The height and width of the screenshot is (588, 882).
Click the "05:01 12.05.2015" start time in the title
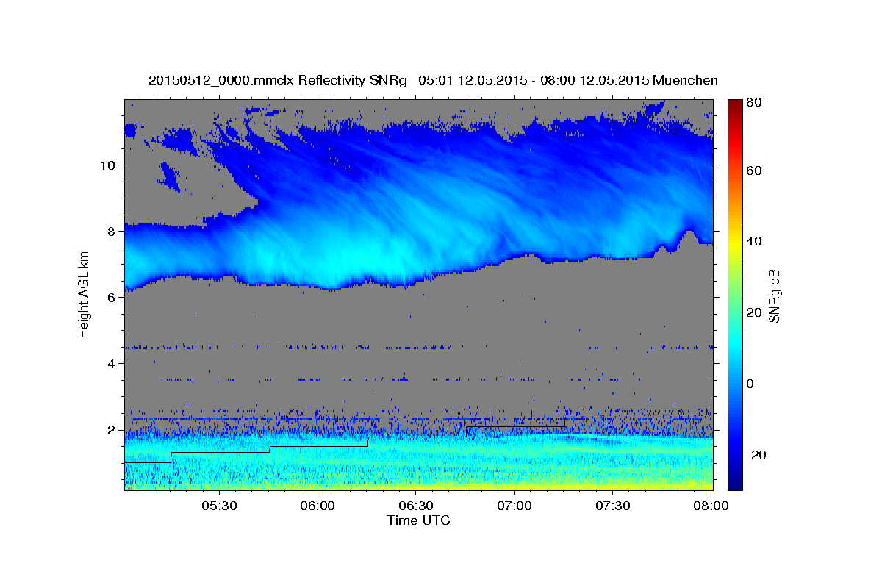(473, 80)
